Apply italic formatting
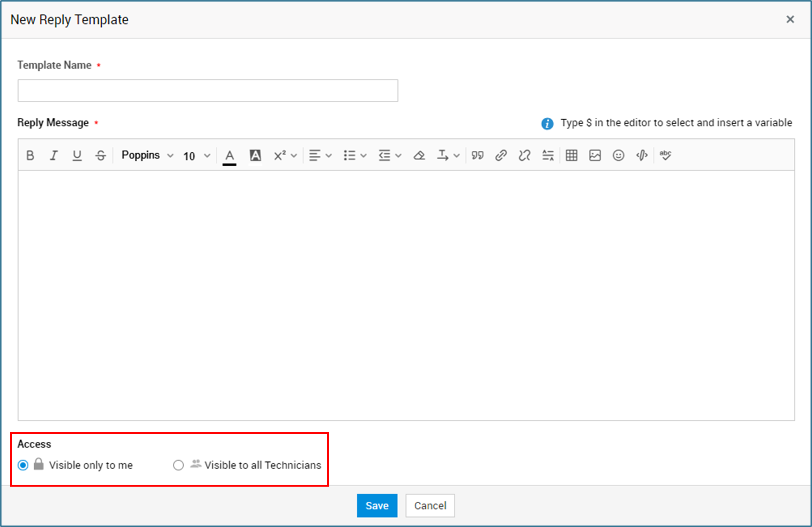 tap(54, 155)
